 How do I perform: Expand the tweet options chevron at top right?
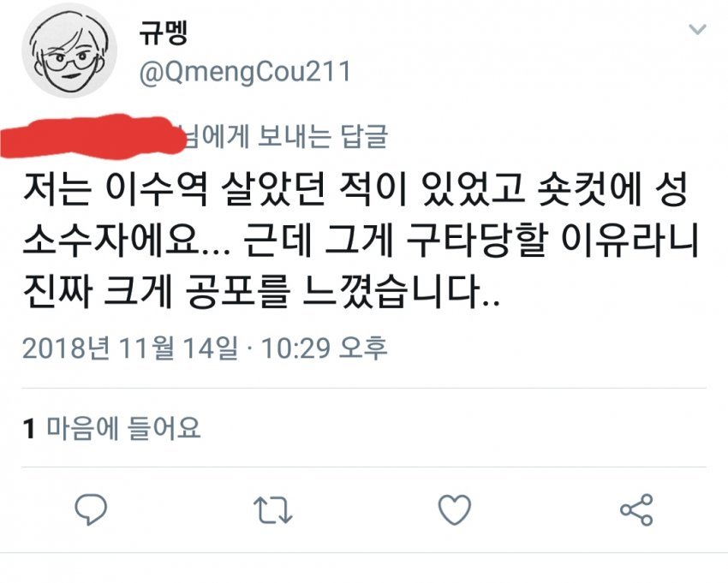pyautogui.click(x=697, y=30)
